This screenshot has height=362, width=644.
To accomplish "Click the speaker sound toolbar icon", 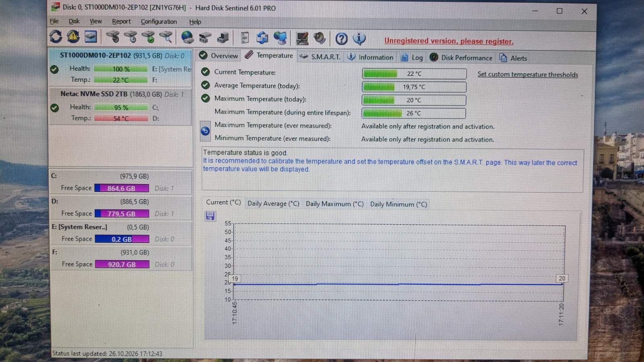I will (320, 39).
